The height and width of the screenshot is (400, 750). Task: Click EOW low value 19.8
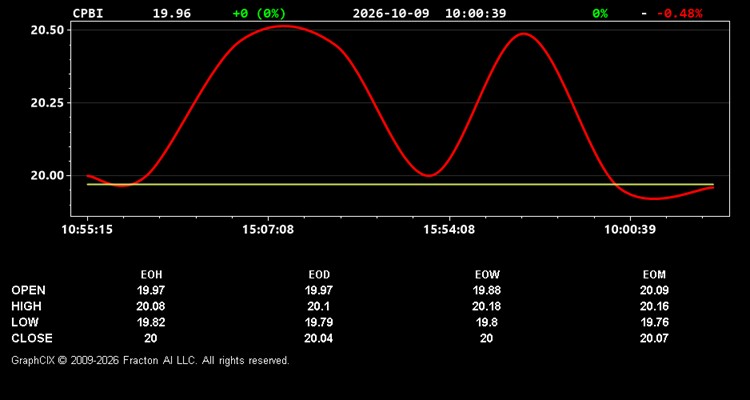[486, 322]
